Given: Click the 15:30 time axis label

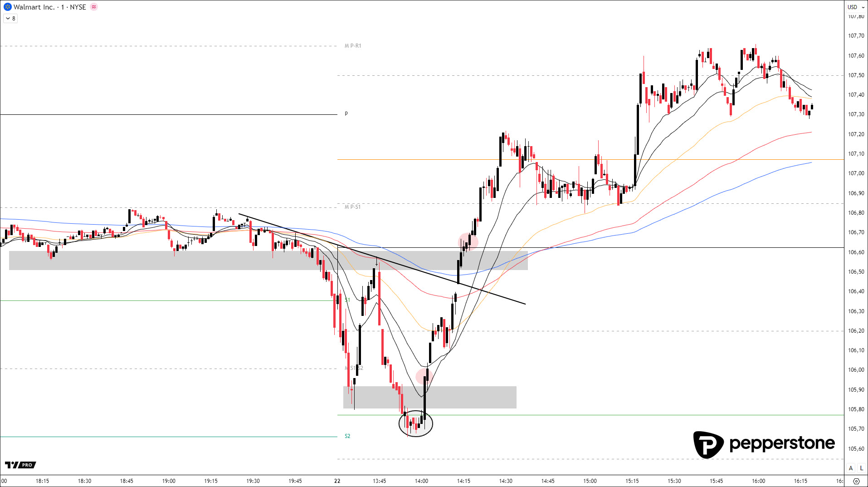Looking at the screenshot, I should 674,481.
